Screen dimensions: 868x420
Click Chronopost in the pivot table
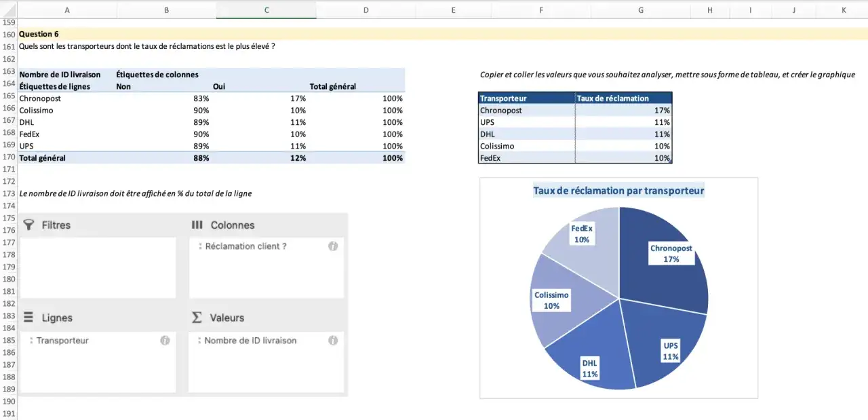click(x=40, y=98)
